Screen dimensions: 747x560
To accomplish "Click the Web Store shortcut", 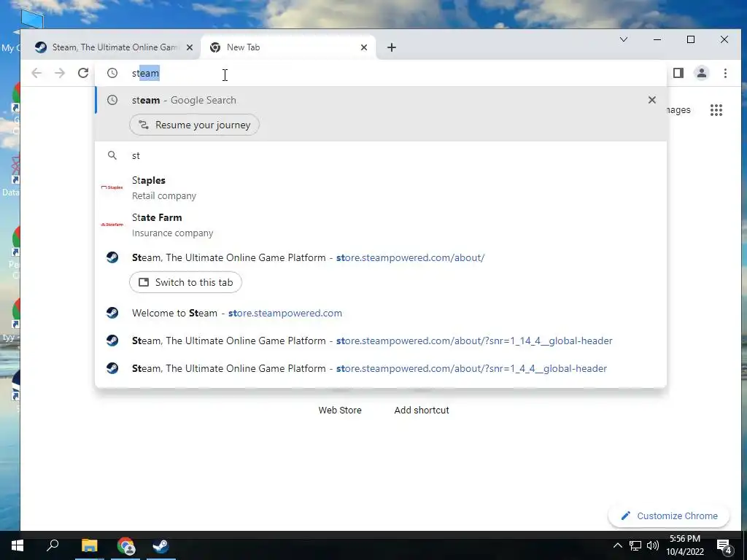I will coord(340,410).
